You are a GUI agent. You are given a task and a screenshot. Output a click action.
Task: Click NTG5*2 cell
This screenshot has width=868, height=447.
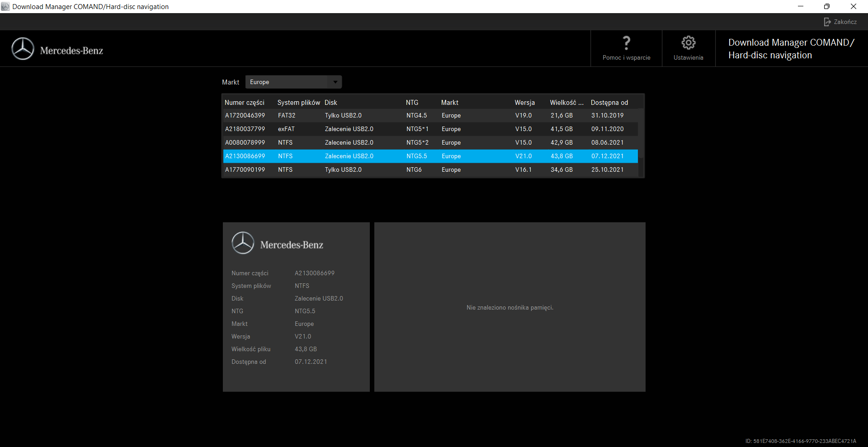pos(417,142)
